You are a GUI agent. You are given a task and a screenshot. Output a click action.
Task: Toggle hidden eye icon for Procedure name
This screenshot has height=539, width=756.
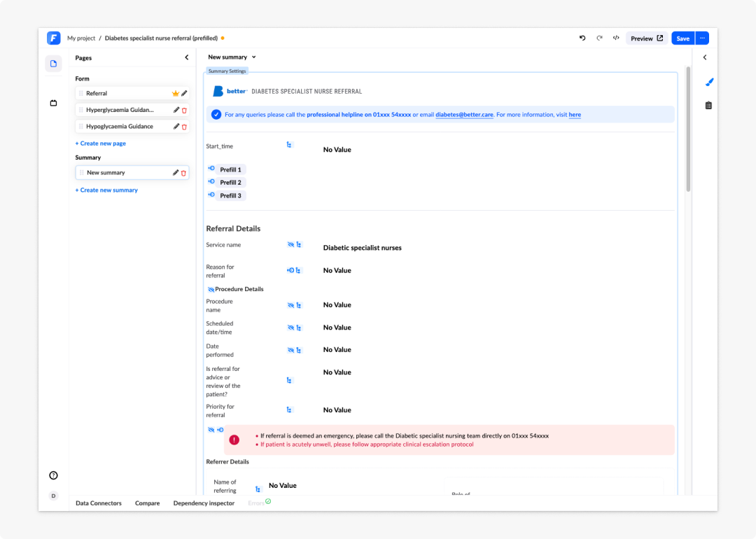tap(290, 305)
